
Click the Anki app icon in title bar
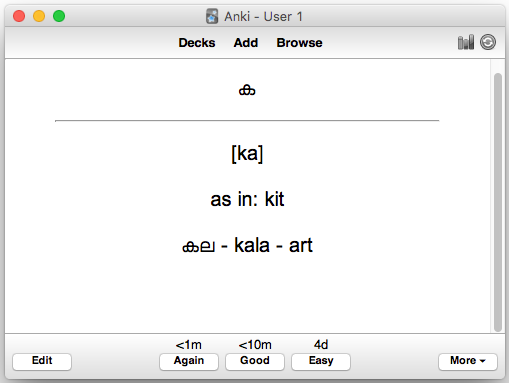pyautogui.click(x=212, y=16)
